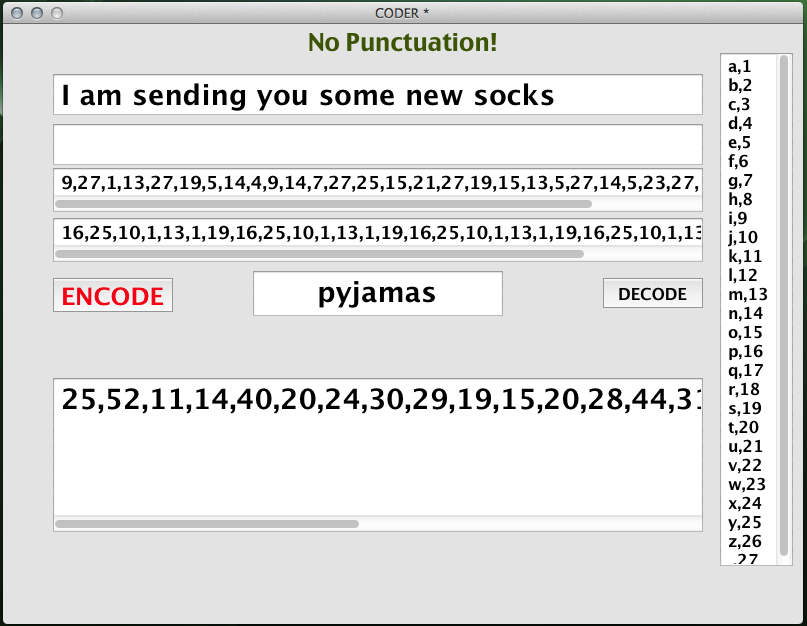The image size is (807, 626).
Task: Choose 'z,26' in the letter list
Action: (x=744, y=541)
